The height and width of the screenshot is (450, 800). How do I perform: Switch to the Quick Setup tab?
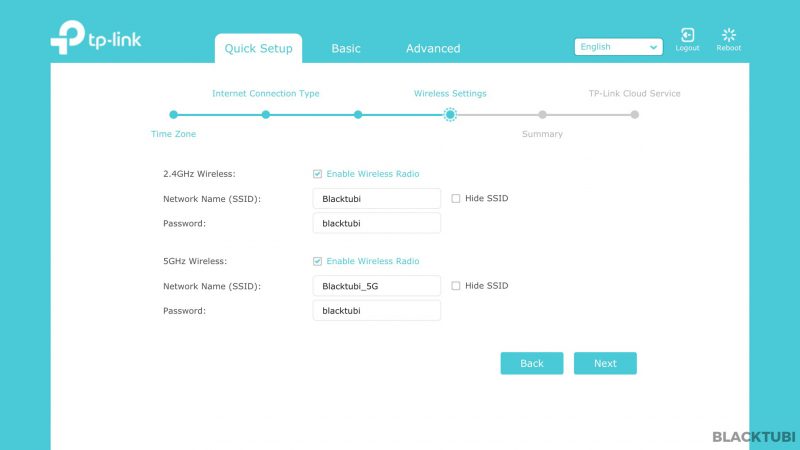pos(258,48)
